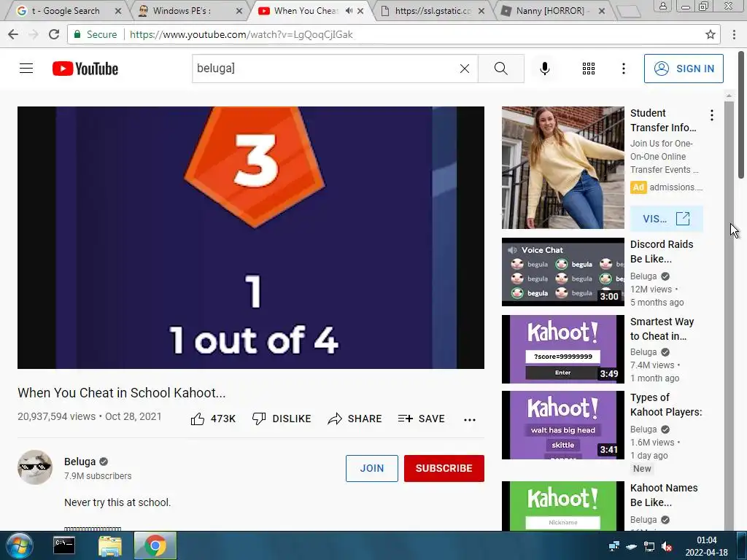Click the SIGN IN button
Screen dimensions: 747x560
tap(684, 69)
